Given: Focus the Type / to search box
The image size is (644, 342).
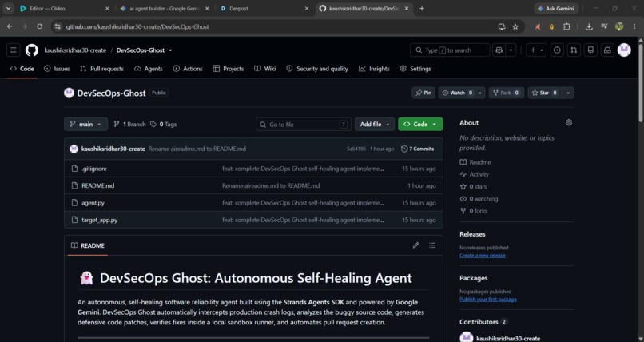Looking at the screenshot, I should 450,50.
